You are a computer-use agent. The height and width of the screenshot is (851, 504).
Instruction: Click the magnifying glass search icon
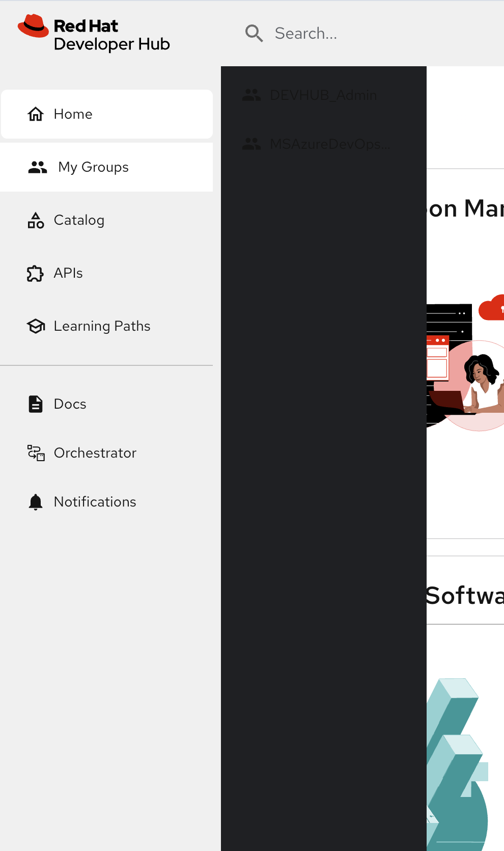[x=254, y=34]
